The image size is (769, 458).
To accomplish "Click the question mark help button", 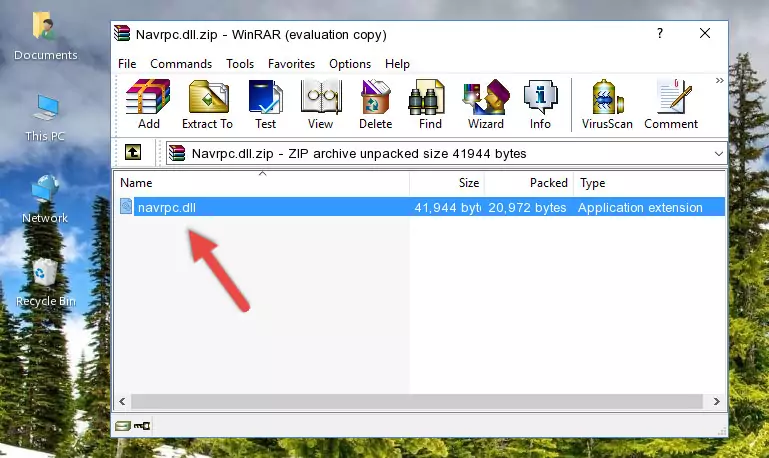I will pyautogui.click(x=660, y=33).
